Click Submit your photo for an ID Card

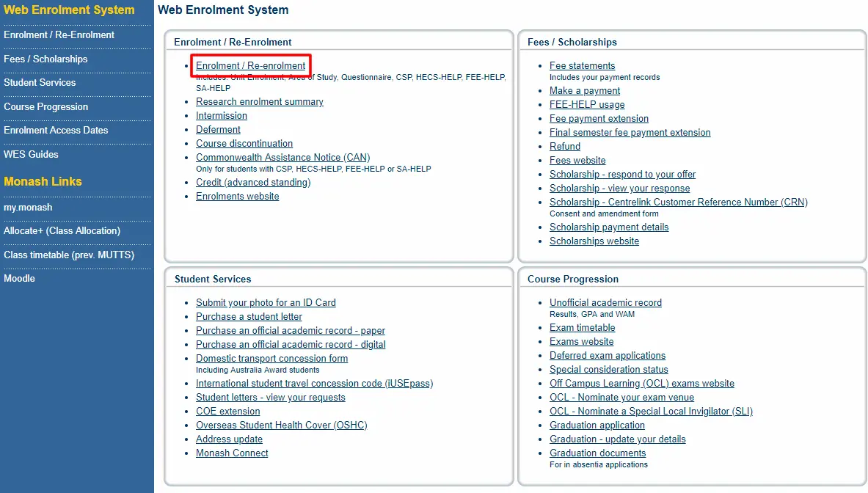point(266,303)
